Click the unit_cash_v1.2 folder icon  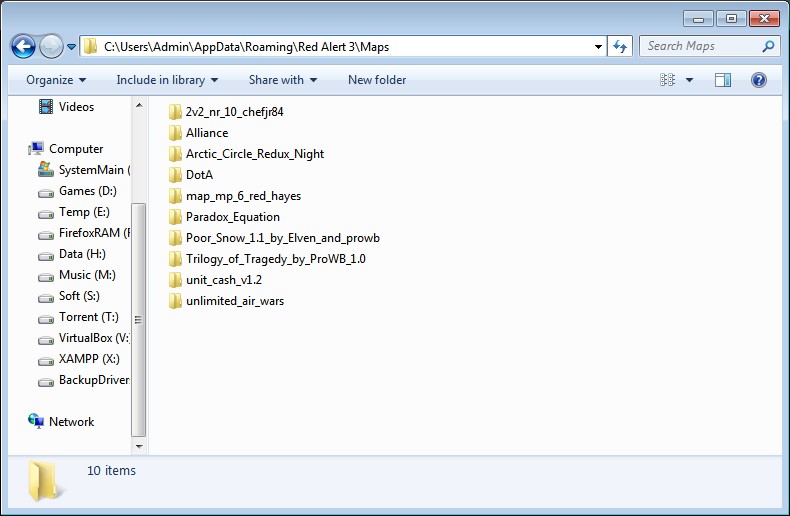(x=175, y=280)
